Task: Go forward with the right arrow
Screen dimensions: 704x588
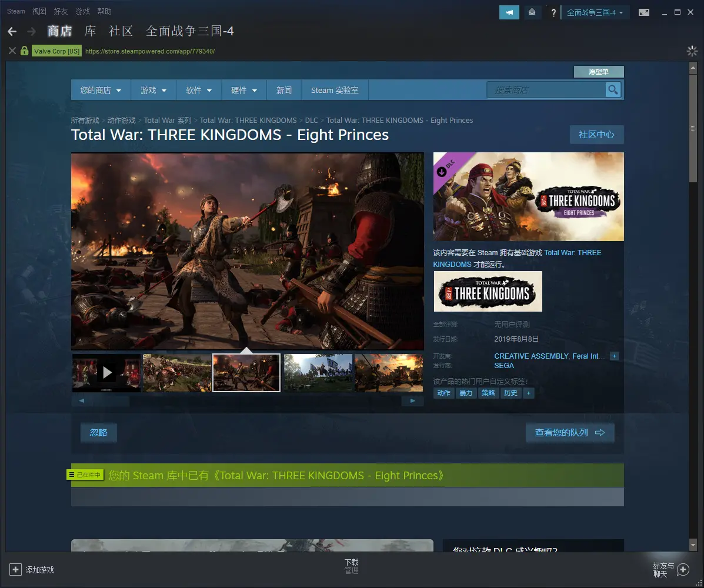Action: pos(31,31)
